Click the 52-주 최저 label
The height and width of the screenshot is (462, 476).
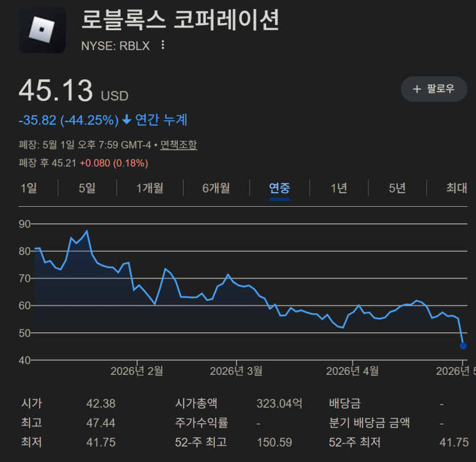click(355, 442)
